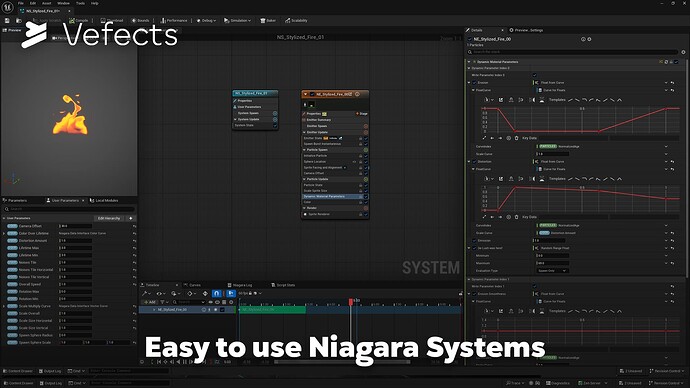Open the Help menu

(95, 3)
